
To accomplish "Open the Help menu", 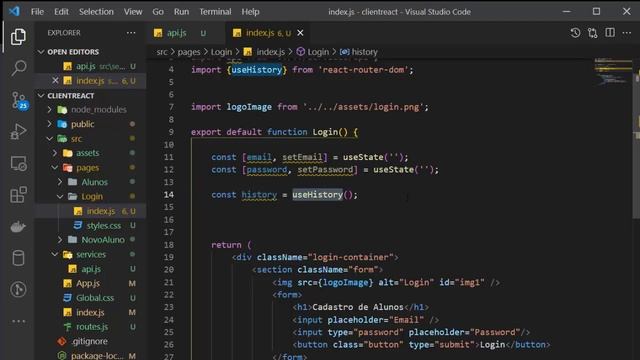I will click(250, 11).
